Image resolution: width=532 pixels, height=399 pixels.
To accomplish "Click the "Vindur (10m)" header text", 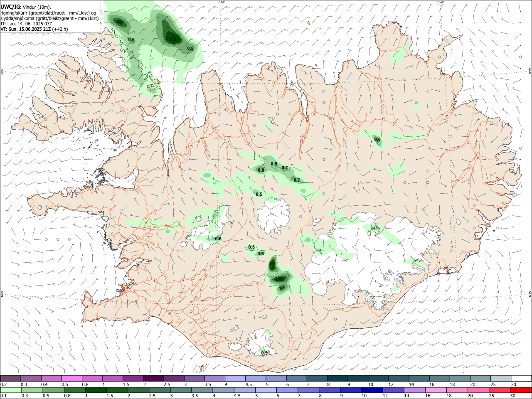I will point(37,7).
